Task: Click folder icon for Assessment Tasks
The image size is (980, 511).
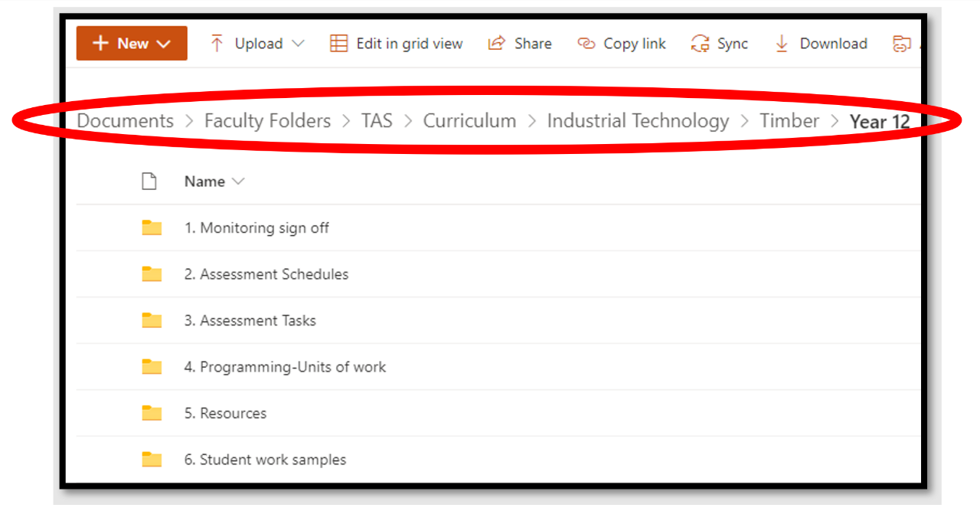Action: pyautogui.click(x=152, y=320)
